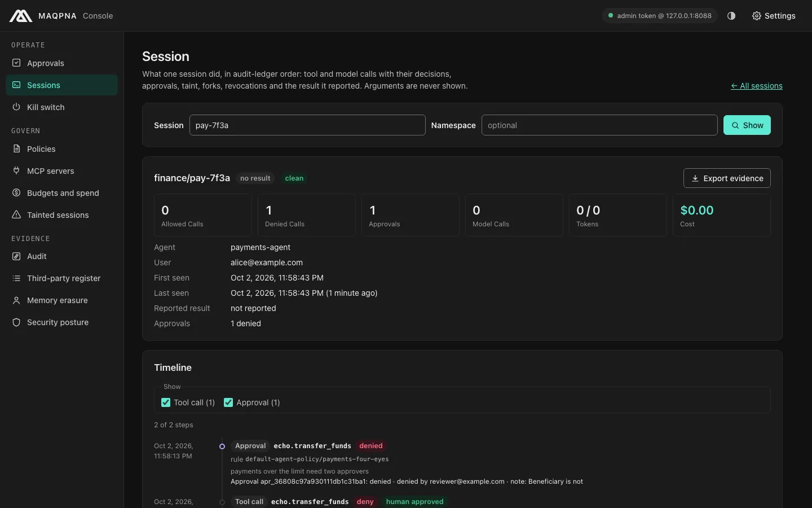The height and width of the screenshot is (508, 812).
Task: Click the MAQPNA logo icon
Action: [21, 16]
